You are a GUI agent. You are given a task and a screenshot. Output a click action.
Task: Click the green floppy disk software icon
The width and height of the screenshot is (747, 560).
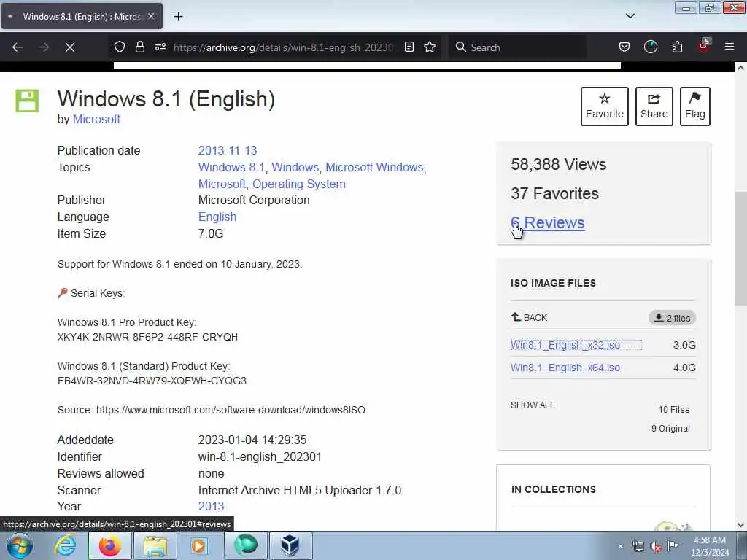click(x=27, y=101)
